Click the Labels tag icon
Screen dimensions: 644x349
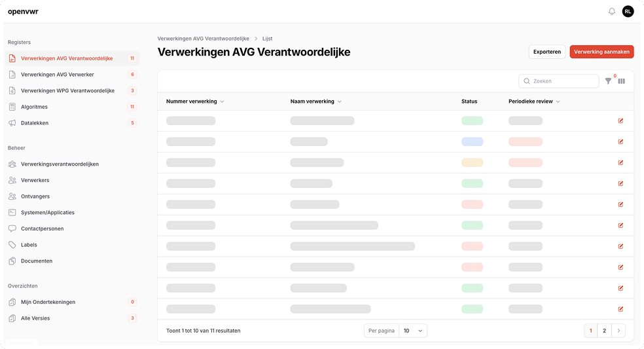[x=12, y=245]
